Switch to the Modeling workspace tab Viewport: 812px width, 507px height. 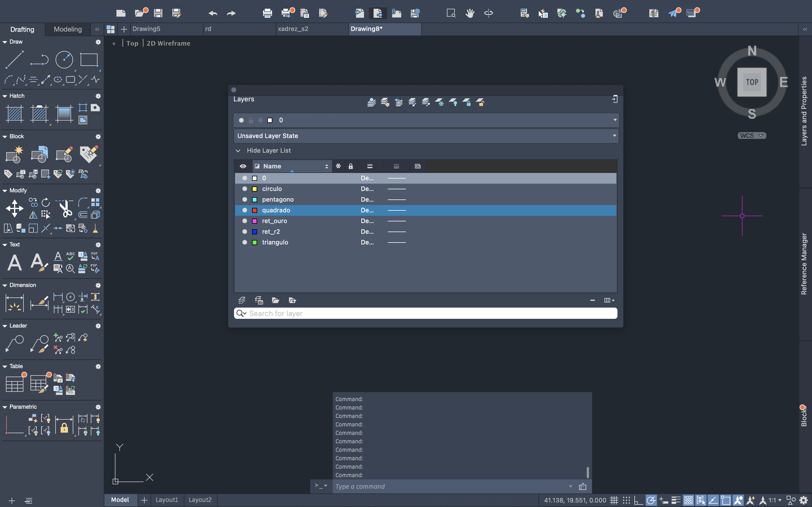pos(68,29)
